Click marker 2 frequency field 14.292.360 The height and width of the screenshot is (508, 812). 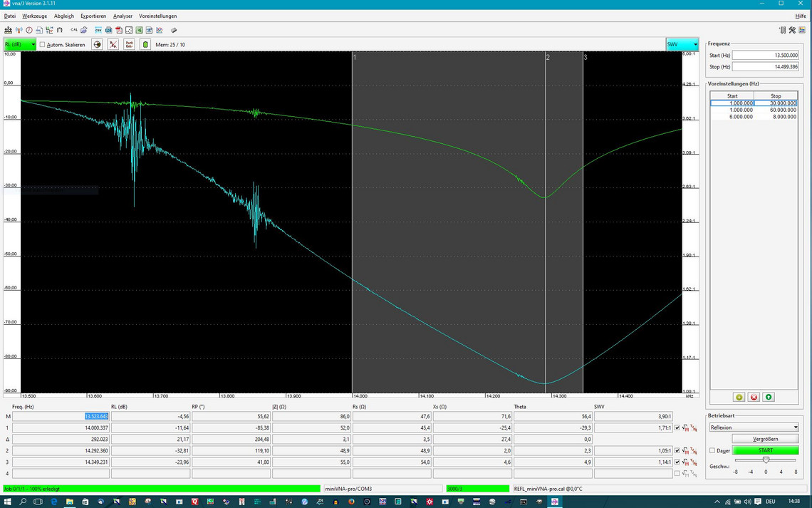coord(61,450)
